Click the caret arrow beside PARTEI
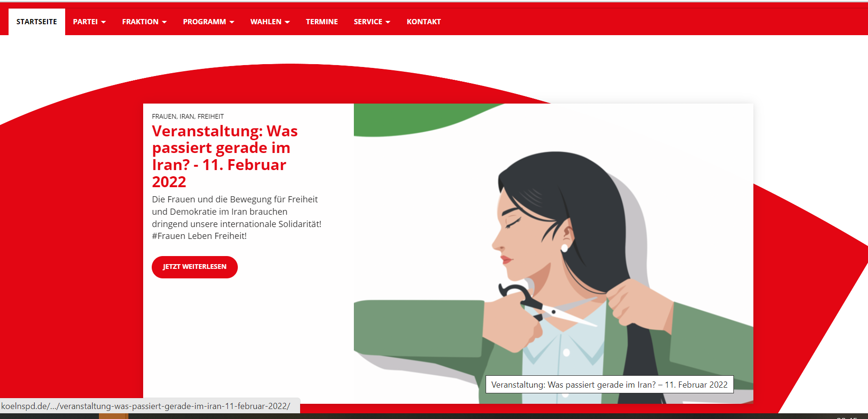 tap(104, 22)
